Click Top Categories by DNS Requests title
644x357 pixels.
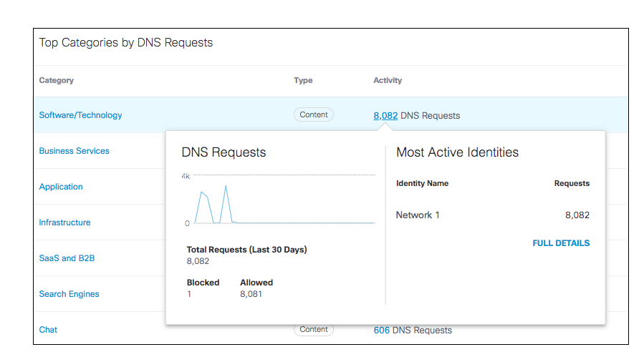coord(125,43)
